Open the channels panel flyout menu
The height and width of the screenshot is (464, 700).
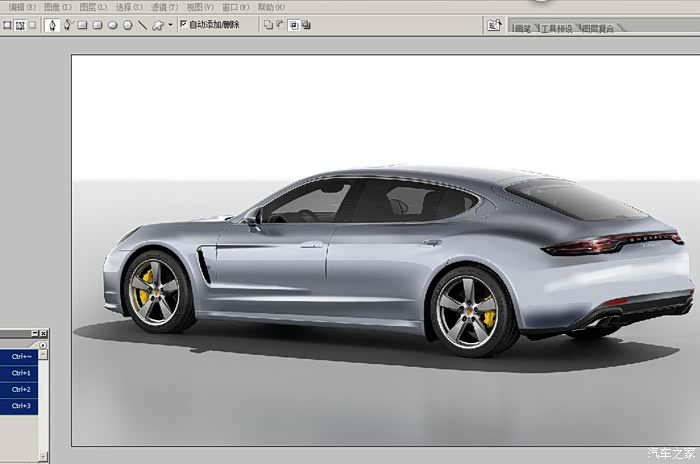point(42,345)
